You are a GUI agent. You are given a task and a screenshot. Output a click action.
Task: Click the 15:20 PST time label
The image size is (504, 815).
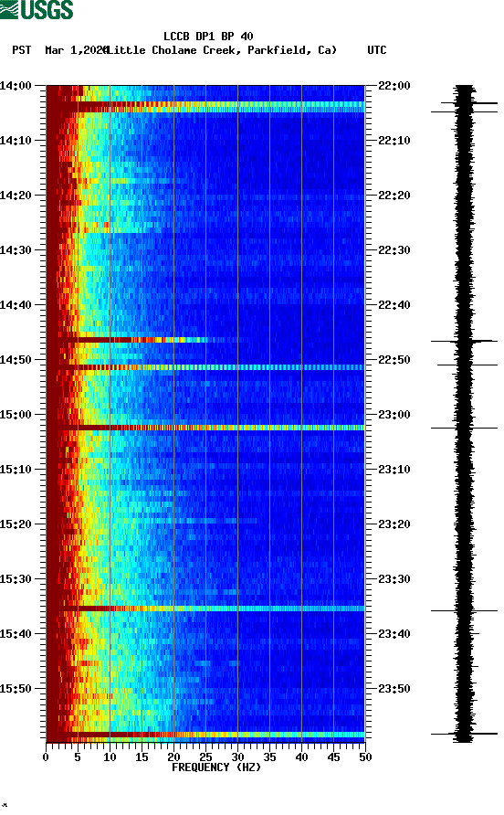click(x=16, y=524)
